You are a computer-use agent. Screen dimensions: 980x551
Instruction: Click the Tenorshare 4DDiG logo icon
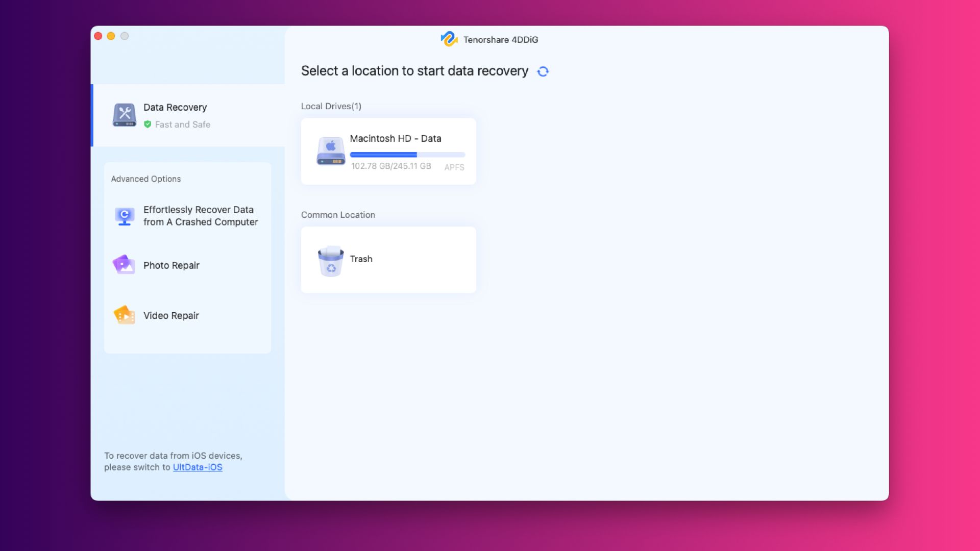coord(449,39)
